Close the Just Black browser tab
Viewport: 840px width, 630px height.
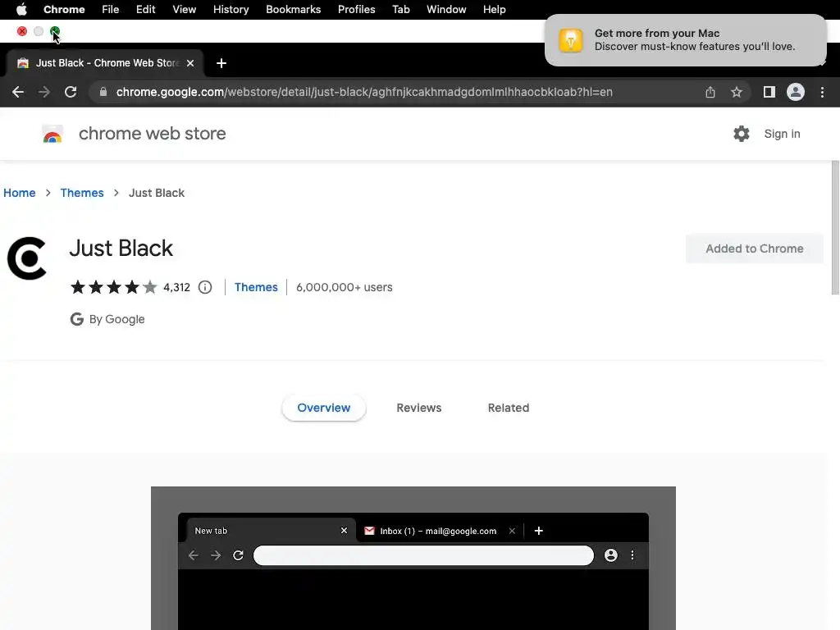pos(190,63)
